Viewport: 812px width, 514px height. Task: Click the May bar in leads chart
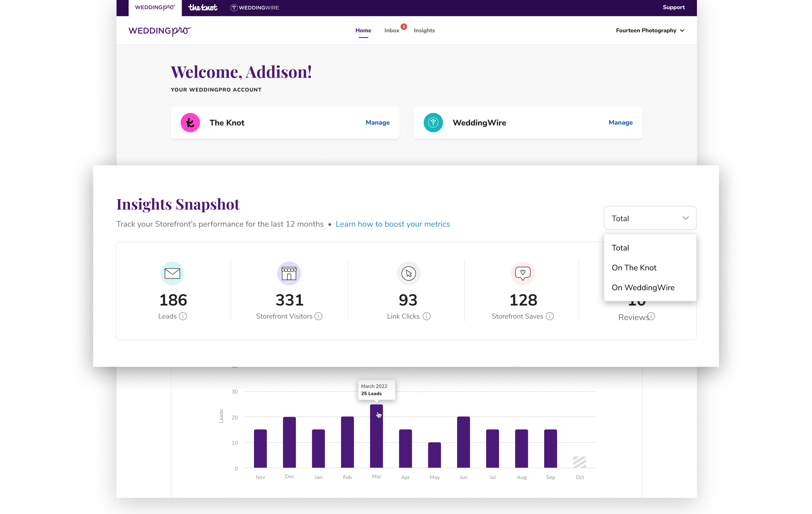point(434,455)
